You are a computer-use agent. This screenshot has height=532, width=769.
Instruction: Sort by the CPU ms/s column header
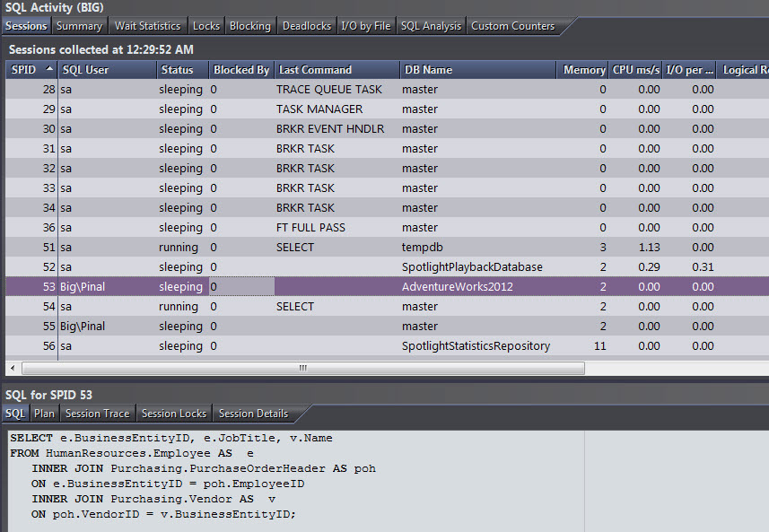coord(635,70)
